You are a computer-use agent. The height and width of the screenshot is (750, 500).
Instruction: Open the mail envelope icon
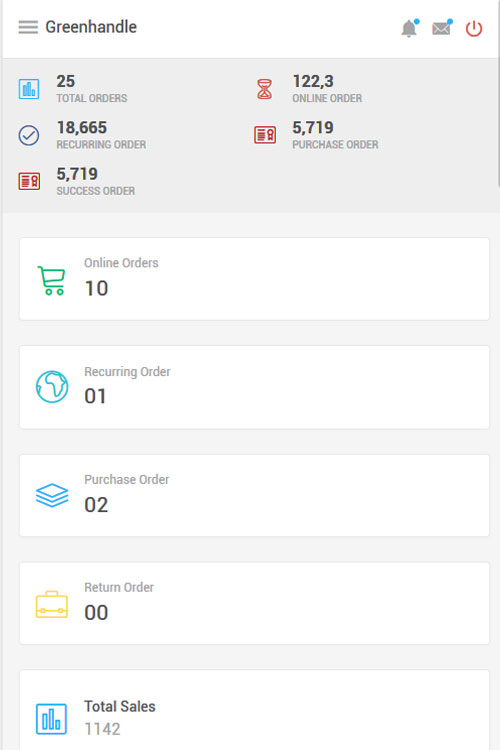click(442, 28)
